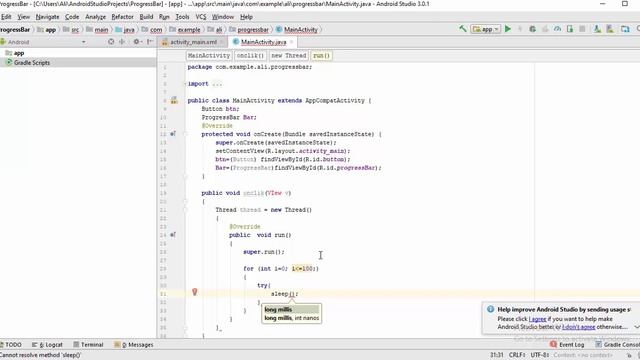Click the class gutter icon beside MainActivity
This screenshot has height=360, width=640.
(174, 100)
